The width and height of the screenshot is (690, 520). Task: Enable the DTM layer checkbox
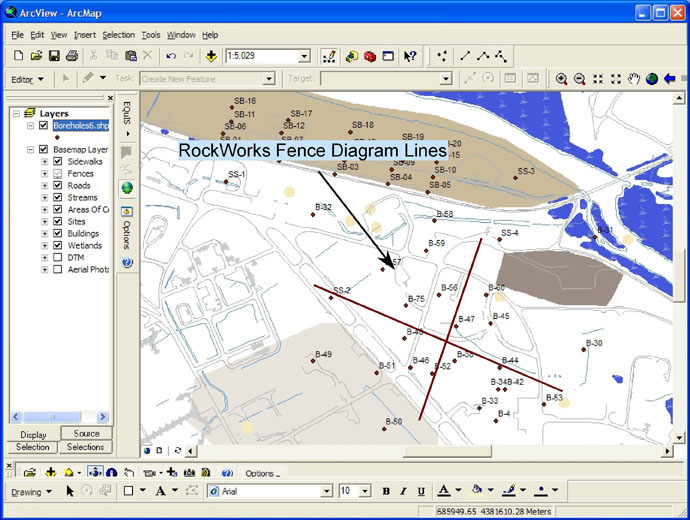(x=58, y=257)
